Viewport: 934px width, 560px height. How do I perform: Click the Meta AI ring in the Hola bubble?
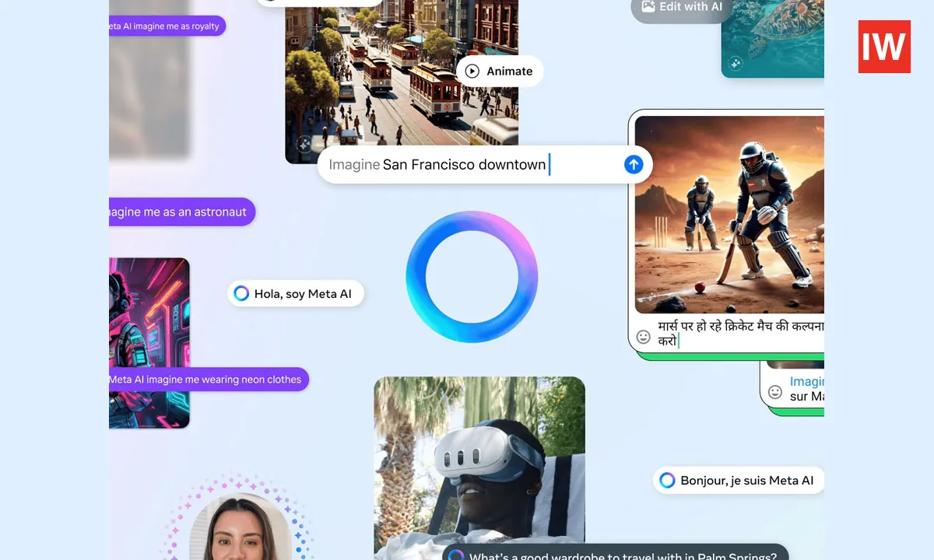241,293
